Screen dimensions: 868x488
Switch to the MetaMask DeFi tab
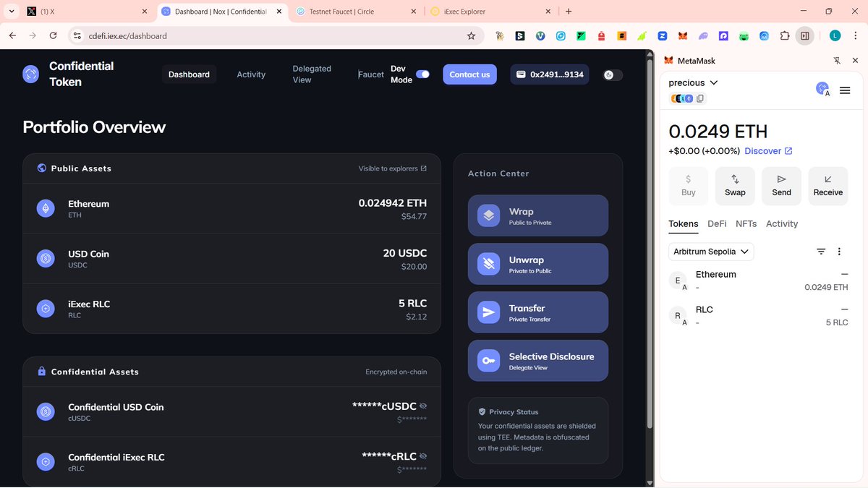tap(717, 224)
